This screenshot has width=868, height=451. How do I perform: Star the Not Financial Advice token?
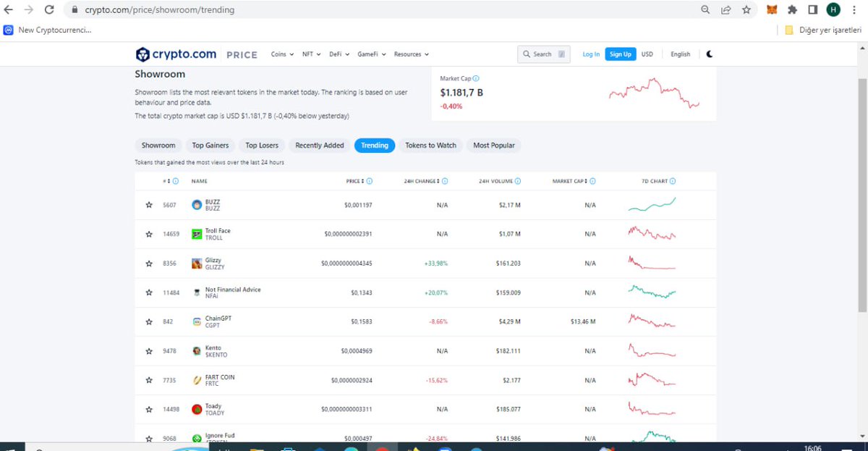click(x=149, y=292)
